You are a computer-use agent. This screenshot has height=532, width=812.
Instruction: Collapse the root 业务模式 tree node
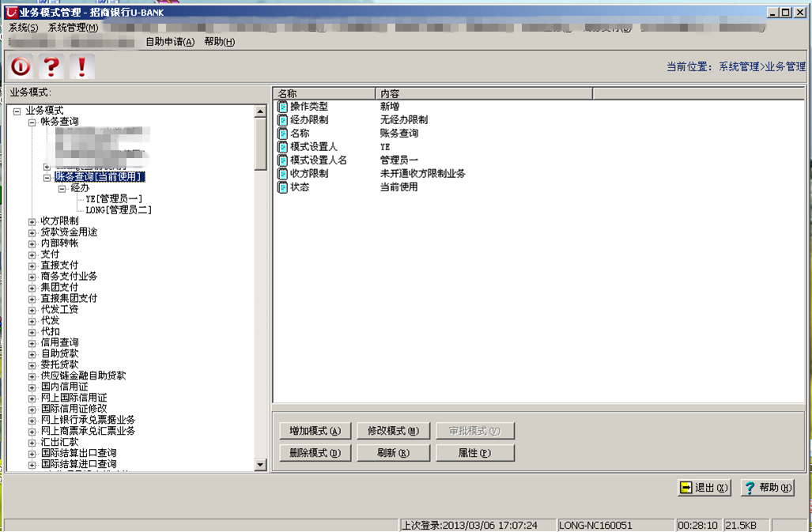pos(17,111)
